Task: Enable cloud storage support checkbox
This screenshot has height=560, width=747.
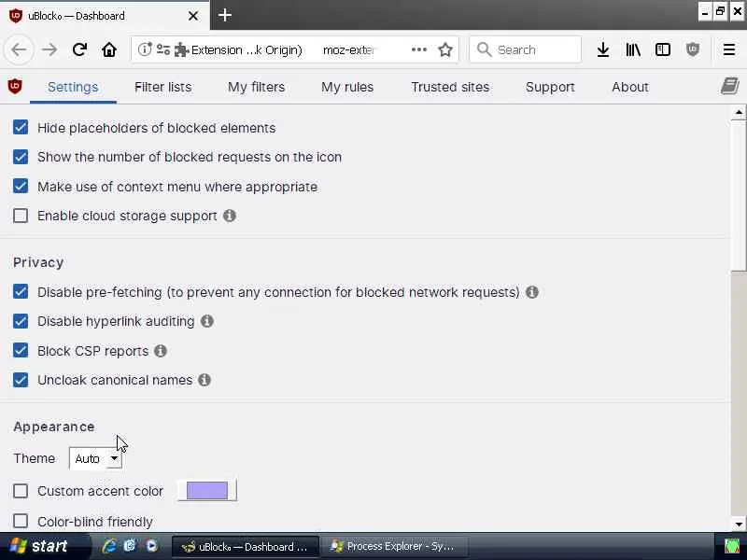Action: (21, 216)
